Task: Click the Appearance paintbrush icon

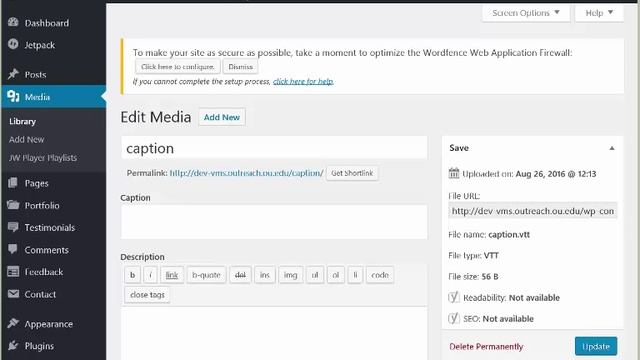Action: point(13,323)
